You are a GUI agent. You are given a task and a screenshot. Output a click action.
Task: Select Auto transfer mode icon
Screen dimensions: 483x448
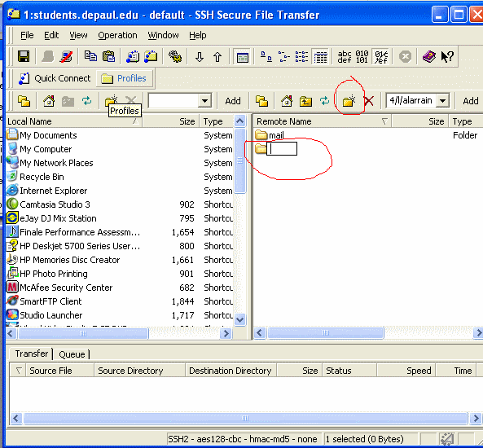coord(381,57)
